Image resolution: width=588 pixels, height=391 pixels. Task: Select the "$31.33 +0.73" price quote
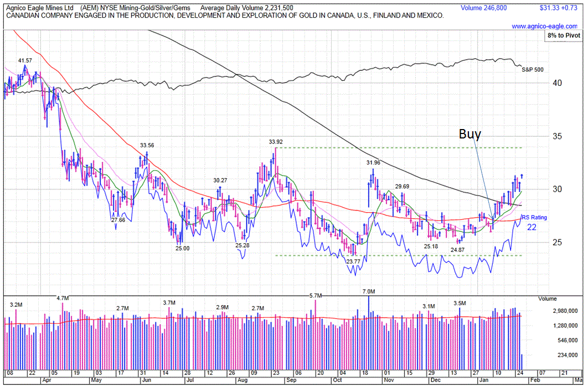pos(558,8)
